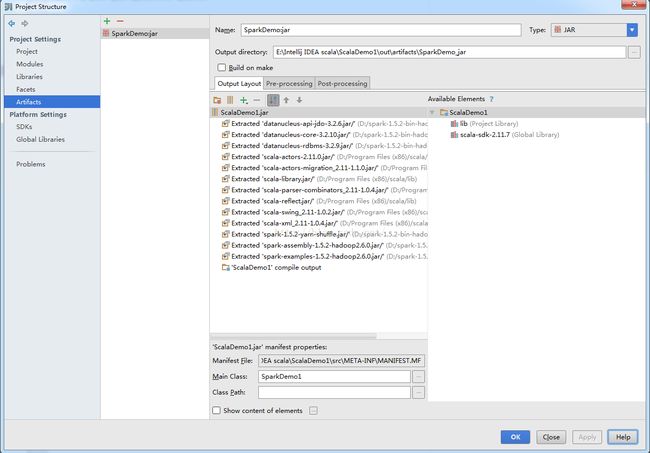Image resolution: width=650 pixels, height=453 pixels.
Task: Add a new artifact with green plus
Action: coord(107,21)
